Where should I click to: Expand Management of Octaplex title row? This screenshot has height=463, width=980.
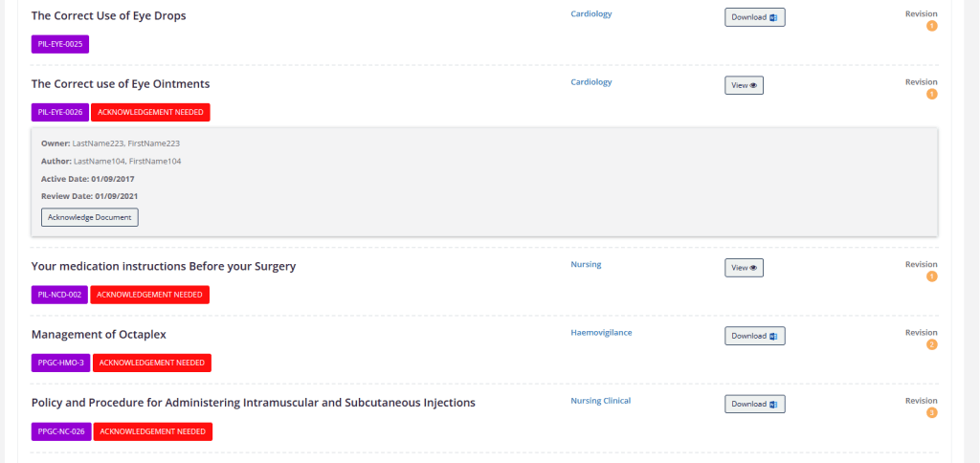[x=99, y=335]
